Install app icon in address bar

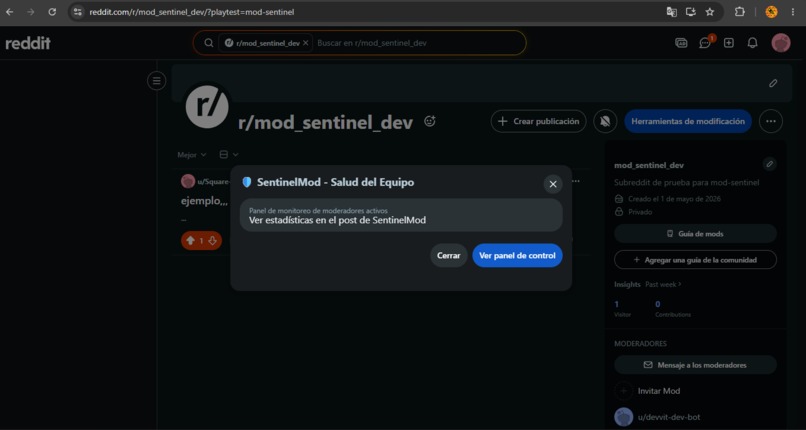(x=690, y=12)
